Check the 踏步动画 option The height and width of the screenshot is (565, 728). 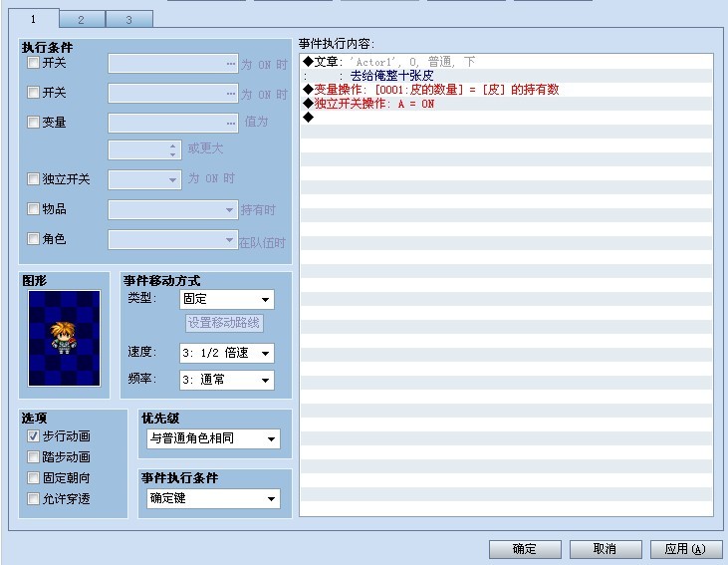click(33, 456)
